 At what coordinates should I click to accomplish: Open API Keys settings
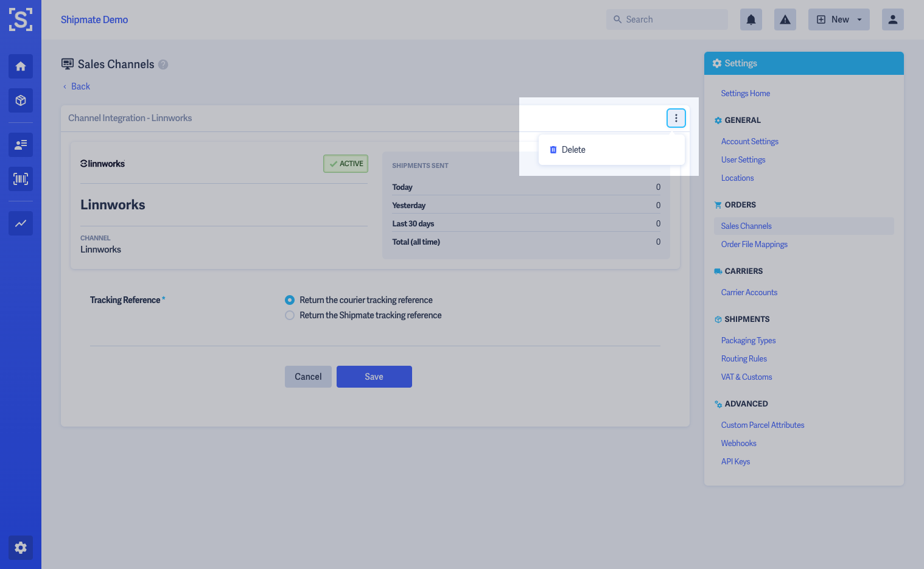pos(735,461)
